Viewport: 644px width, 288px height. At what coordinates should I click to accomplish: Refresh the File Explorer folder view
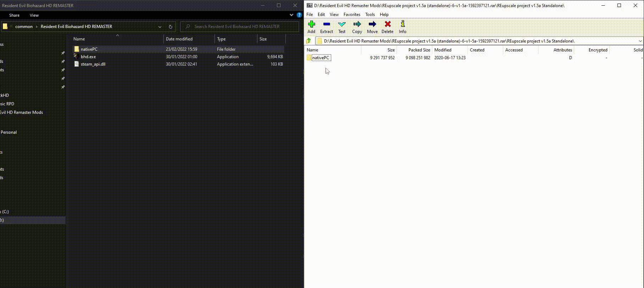click(x=171, y=27)
